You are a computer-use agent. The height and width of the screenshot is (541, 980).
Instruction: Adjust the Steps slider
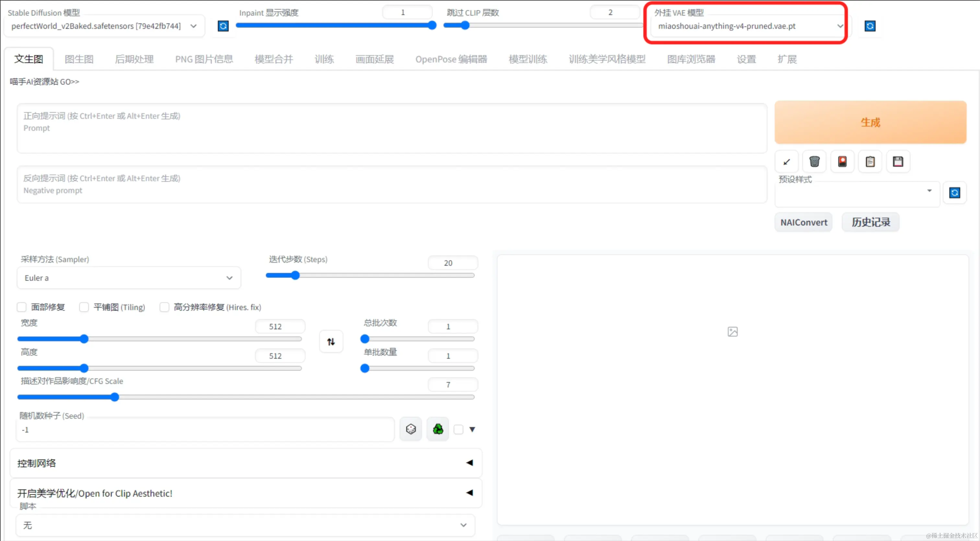pyautogui.click(x=370, y=275)
